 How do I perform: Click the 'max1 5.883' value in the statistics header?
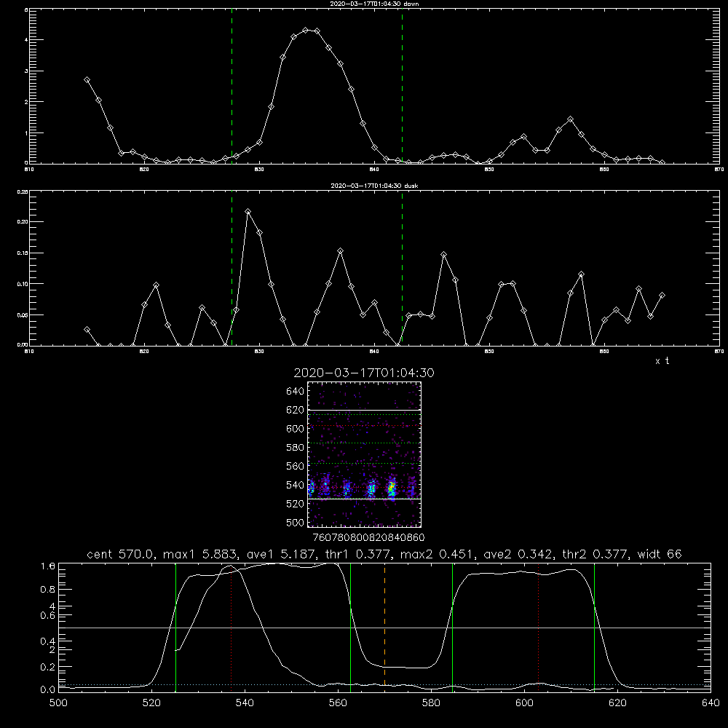[x=202, y=554]
